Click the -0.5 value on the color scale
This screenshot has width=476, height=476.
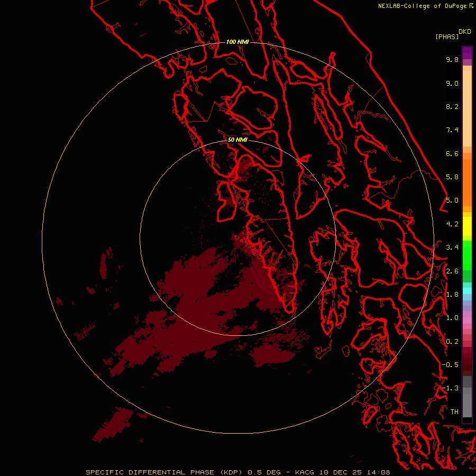450,365
